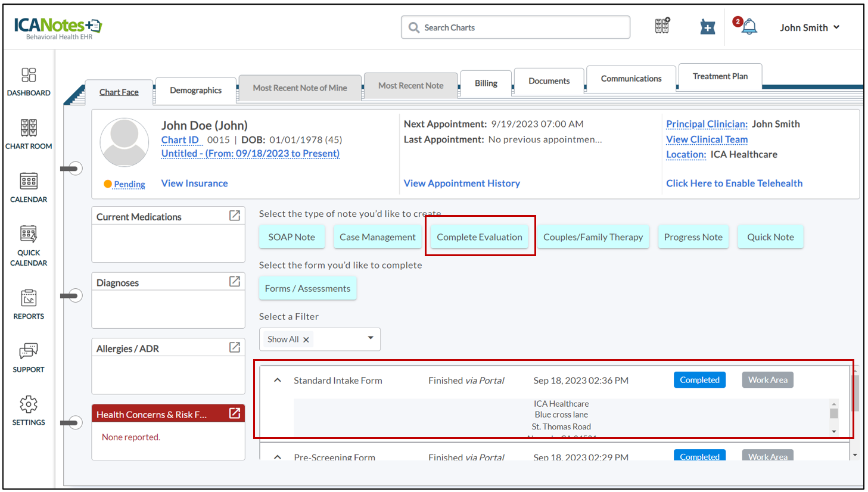Image resolution: width=868 pixels, height=492 pixels.
Task: Open John Smith user menu
Action: [x=810, y=27]
